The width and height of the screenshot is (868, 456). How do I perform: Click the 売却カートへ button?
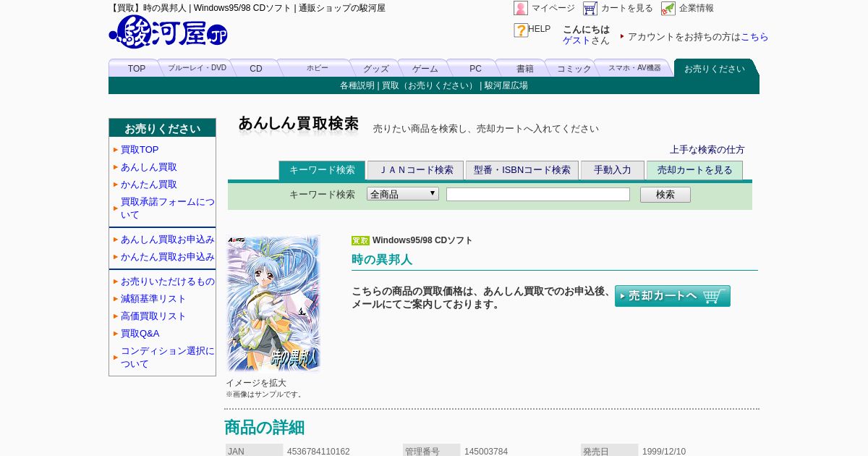[673, 296]
